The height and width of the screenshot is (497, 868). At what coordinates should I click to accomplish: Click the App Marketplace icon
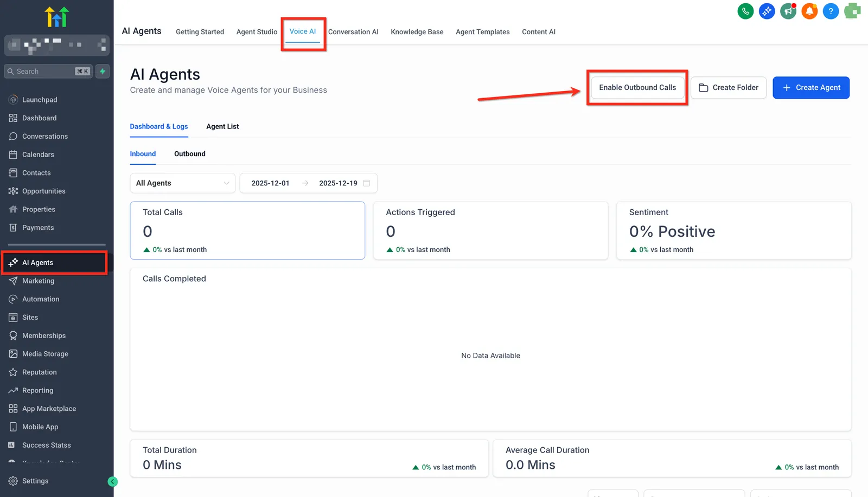point(13,409)
